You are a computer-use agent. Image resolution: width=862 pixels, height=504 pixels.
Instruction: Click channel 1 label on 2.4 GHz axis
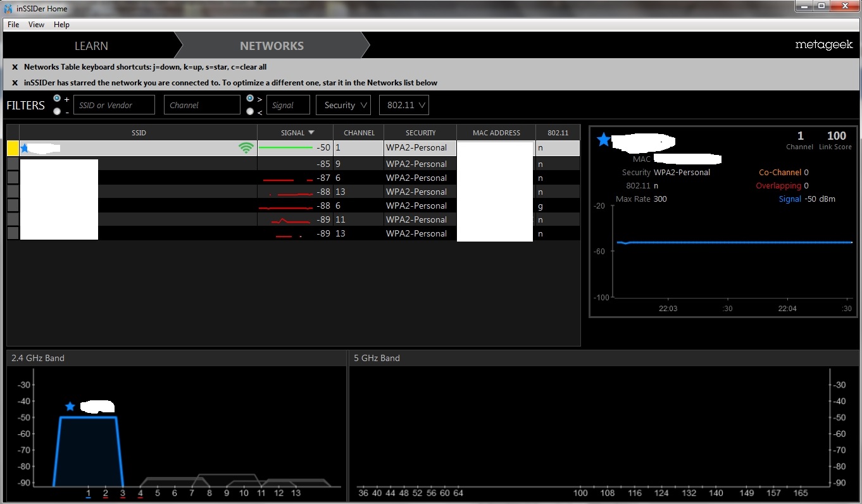pos(88,493)
